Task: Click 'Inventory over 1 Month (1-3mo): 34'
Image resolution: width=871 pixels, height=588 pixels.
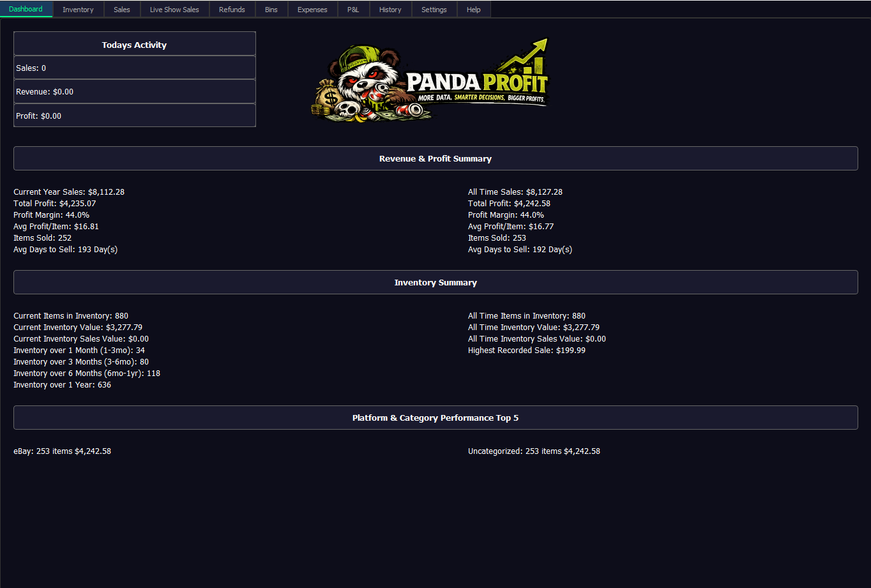Action: click(79, 350)
